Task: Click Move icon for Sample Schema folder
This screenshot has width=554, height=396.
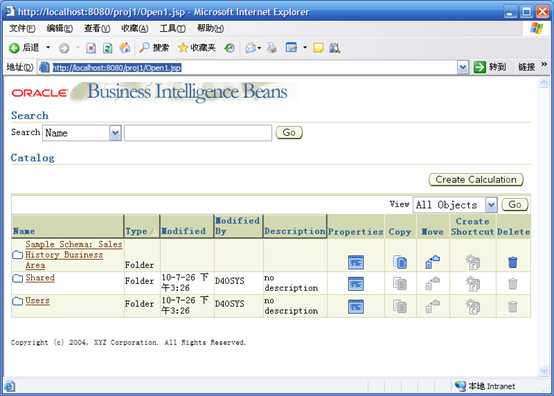Action: pos(432,262)
